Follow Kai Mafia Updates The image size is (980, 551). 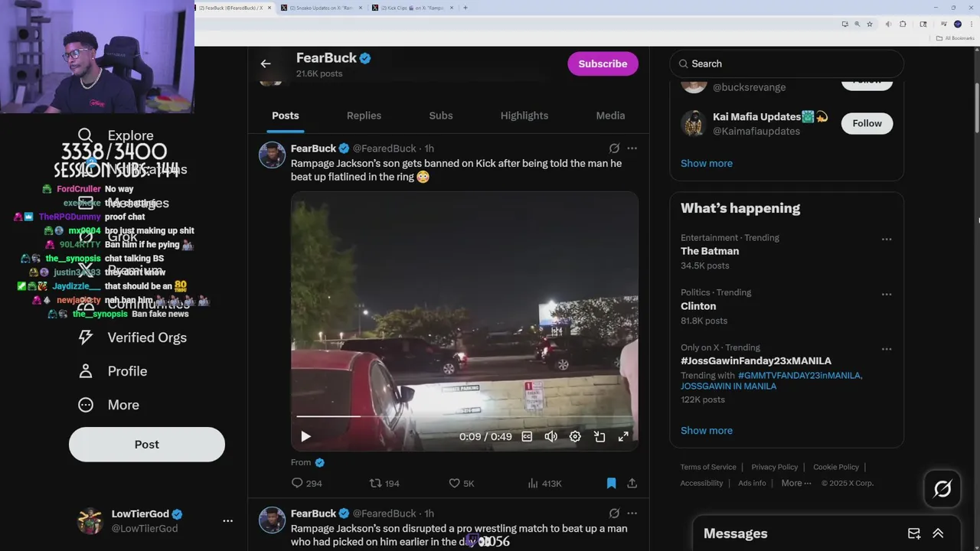coord(867,123)
